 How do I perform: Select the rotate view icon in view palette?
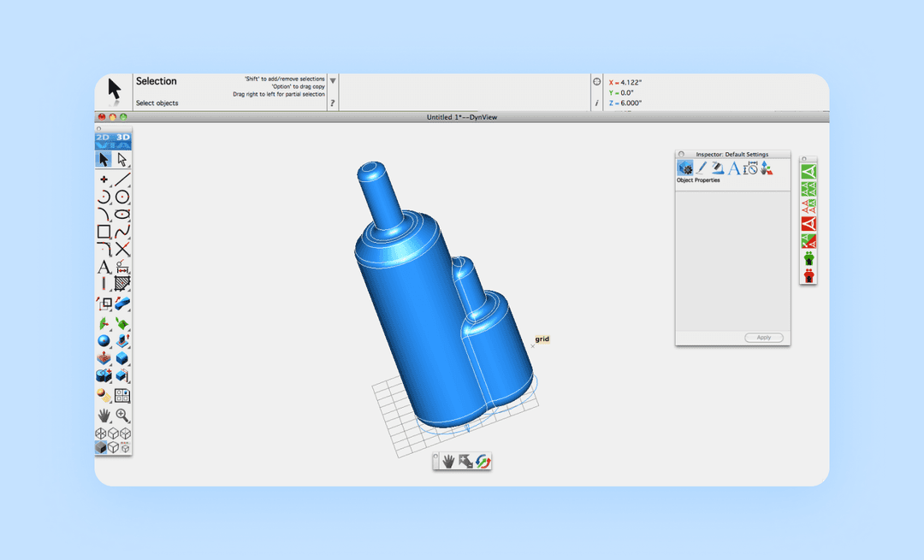click(483, 462)
